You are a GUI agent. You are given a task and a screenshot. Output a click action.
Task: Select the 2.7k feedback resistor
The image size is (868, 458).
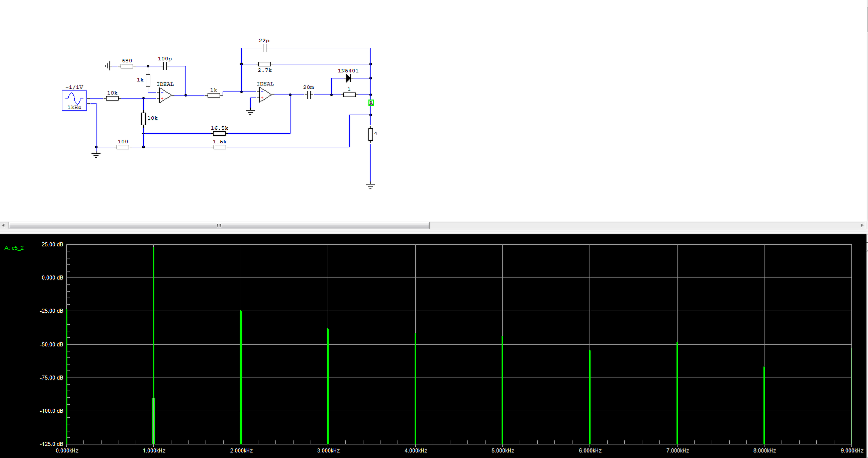pos(264,64)
